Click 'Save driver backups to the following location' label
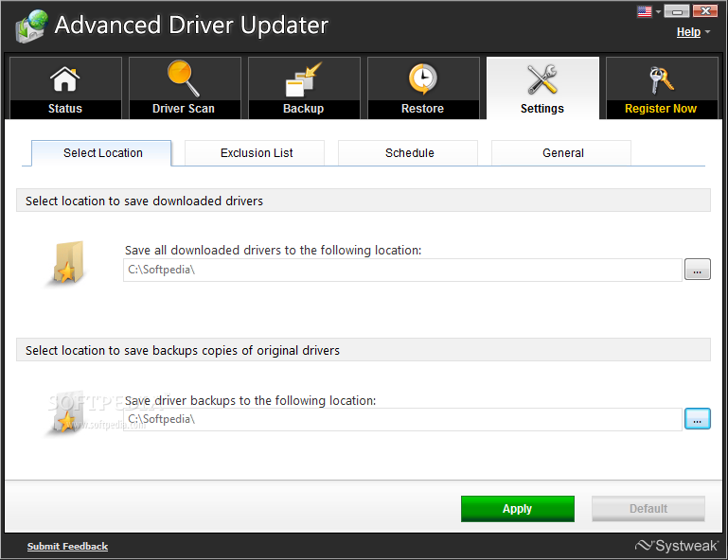The image size is (728, 560). [250, 400]
